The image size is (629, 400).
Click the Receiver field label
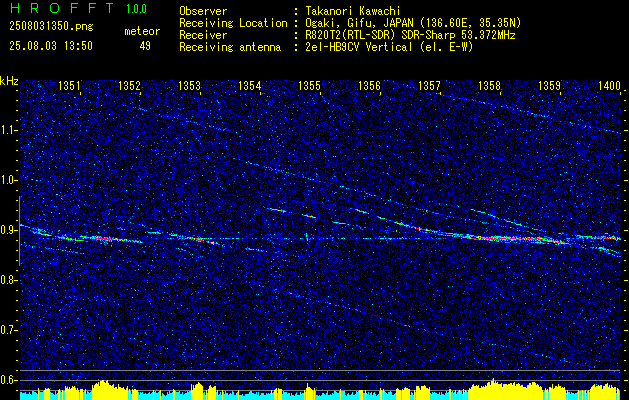tap(203, 35)
